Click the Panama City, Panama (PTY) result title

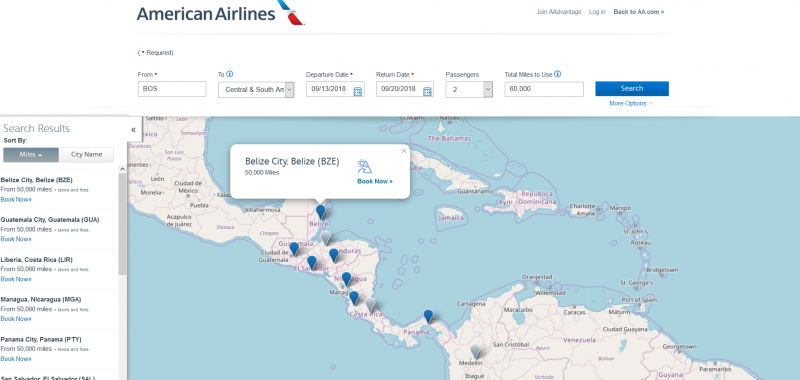click(41, 339)
